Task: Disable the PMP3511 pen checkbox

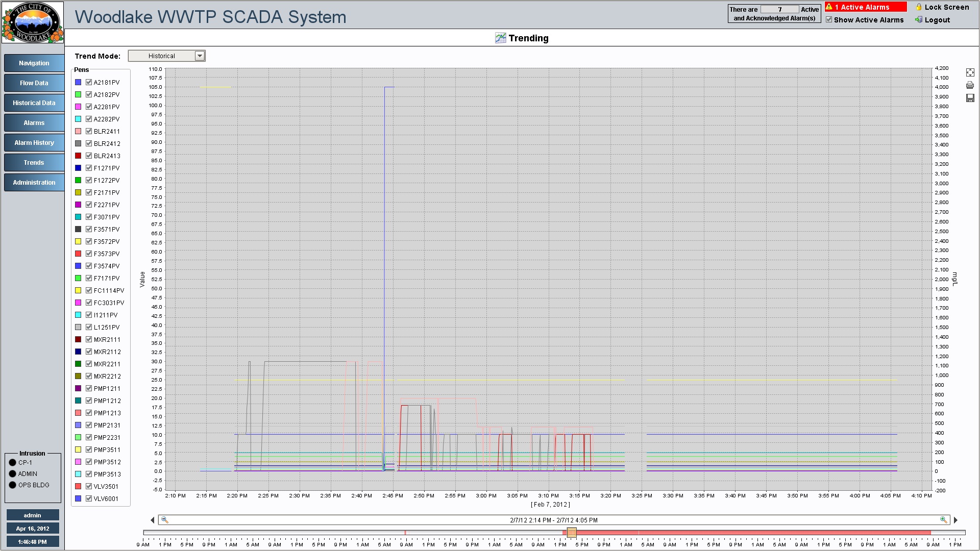Action: pos(89,449)
